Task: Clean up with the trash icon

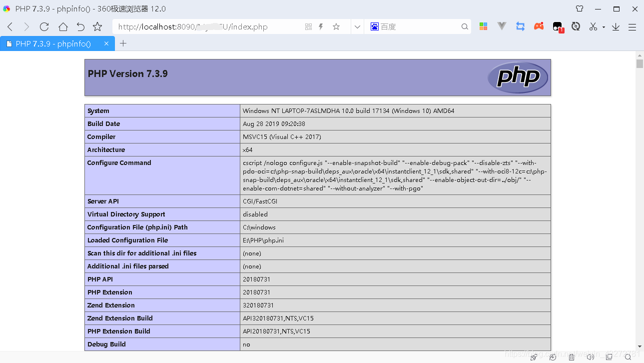Action: 571,357
